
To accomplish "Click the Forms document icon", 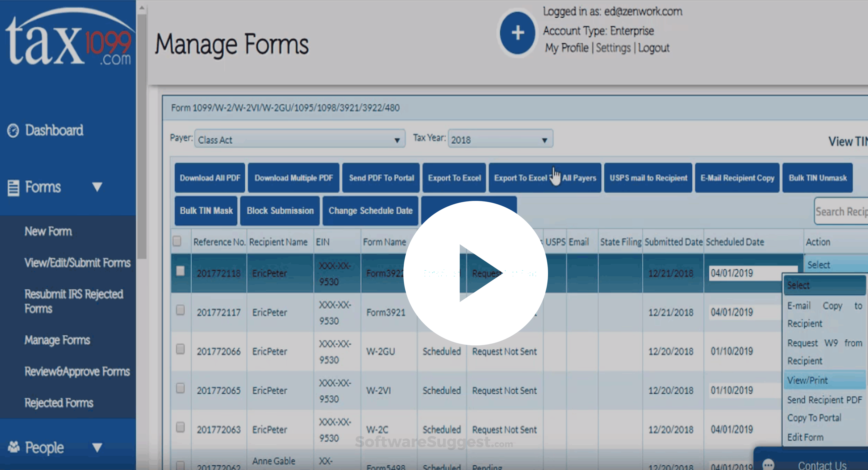I will coord(14,187).
